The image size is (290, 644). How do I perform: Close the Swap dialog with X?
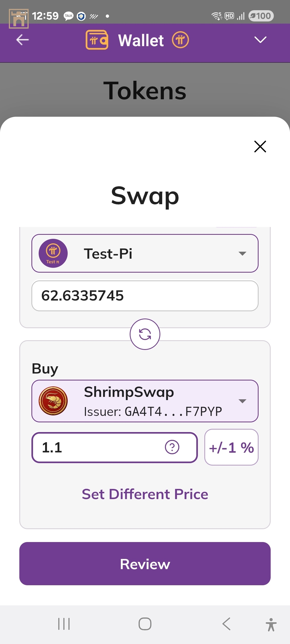[x=260, y=147]
